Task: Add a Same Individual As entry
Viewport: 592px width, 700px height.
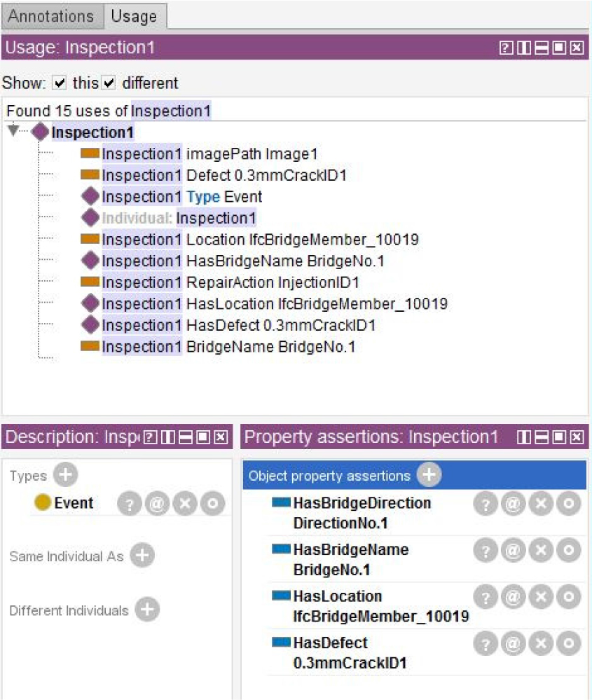Action: click(142, 556)
